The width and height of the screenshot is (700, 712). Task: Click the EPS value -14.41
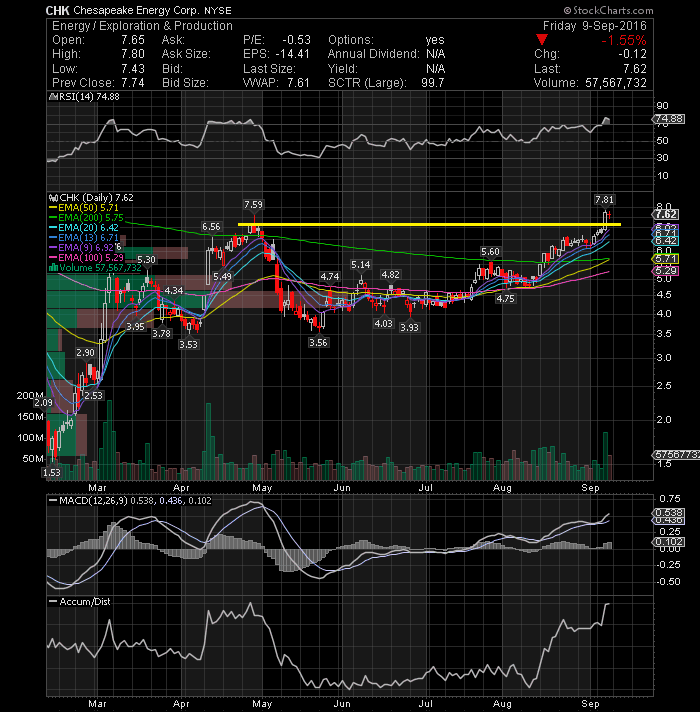[292, 54]
